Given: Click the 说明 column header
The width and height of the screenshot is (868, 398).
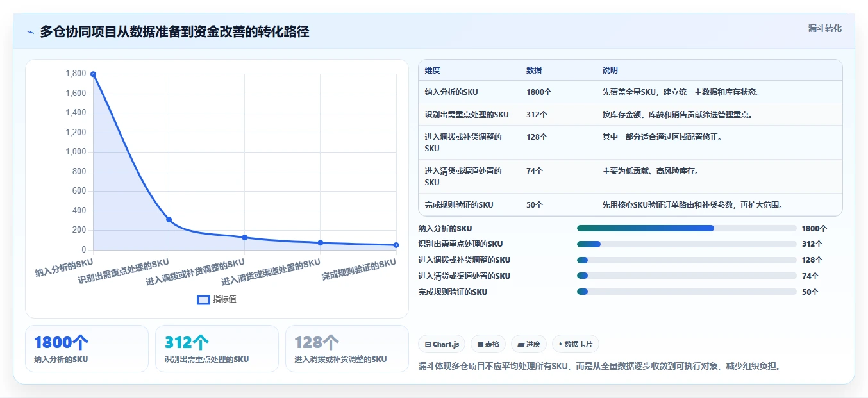Looking at the screenshot, I should point(610,70).
